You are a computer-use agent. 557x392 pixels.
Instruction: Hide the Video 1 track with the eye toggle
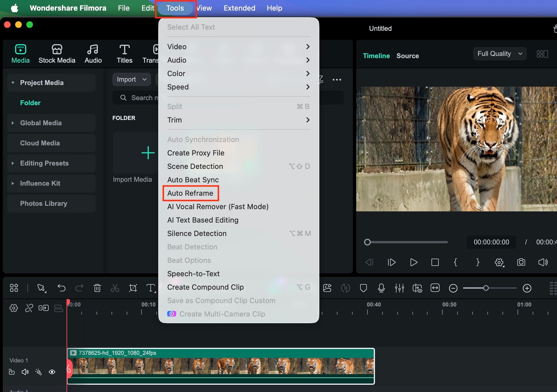(x=52, y=372)
